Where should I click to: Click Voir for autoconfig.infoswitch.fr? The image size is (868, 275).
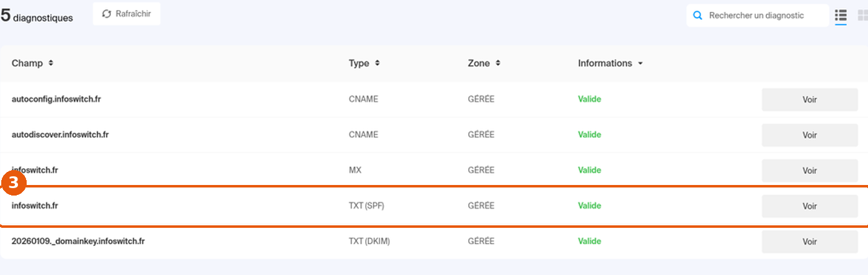(x=810, y=99)
